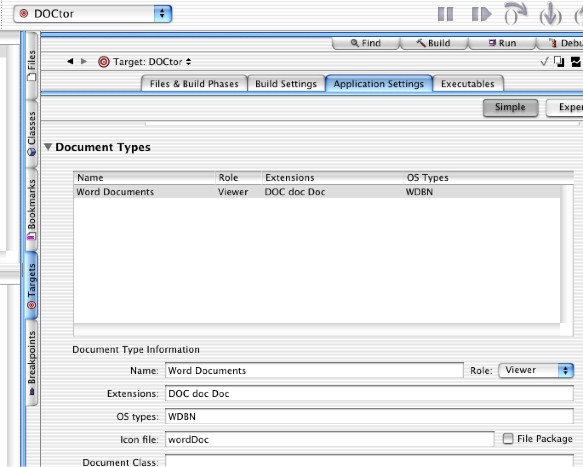Screen dimensions: 583x467
Task: Open the Build Settings tab
Action: tap(286, 84)
